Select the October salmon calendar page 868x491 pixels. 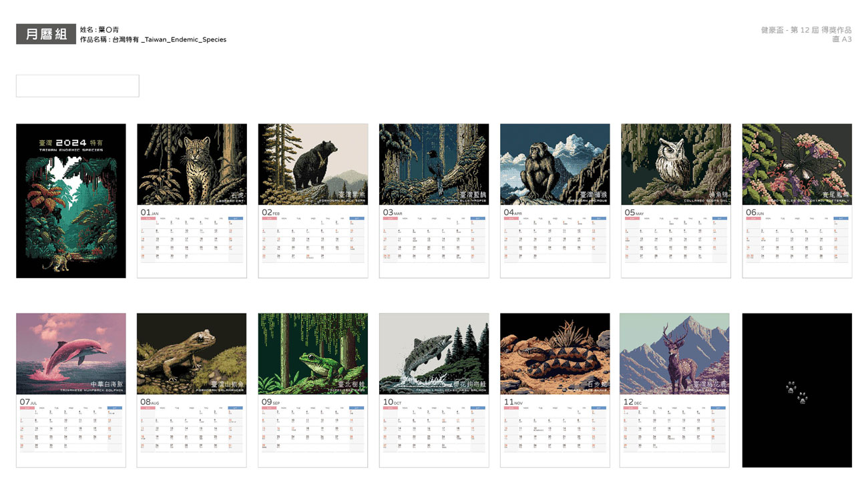point(434,354)
